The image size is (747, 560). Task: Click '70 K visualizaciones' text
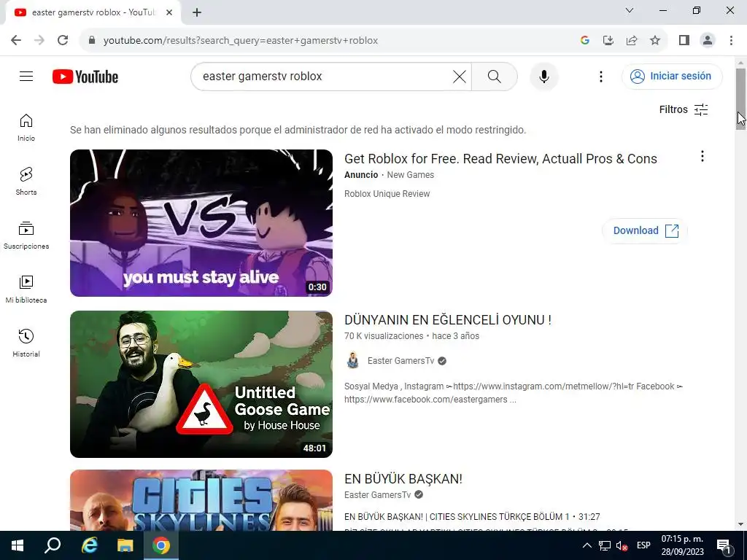point(384,335)
